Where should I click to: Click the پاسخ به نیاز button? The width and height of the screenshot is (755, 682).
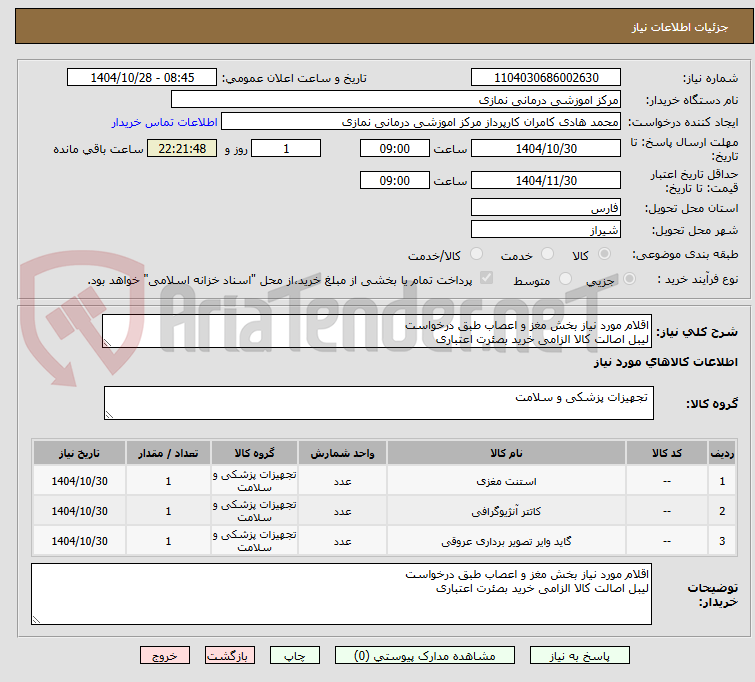[580, 656]
